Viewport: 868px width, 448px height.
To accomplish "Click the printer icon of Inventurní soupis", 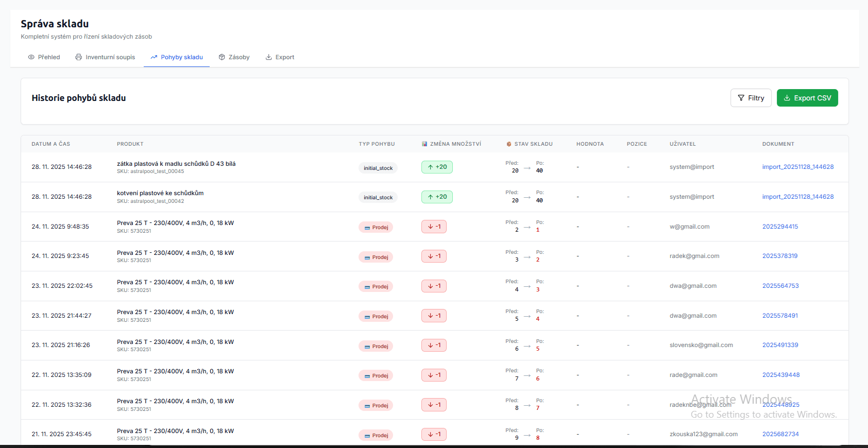I will 79,57.
